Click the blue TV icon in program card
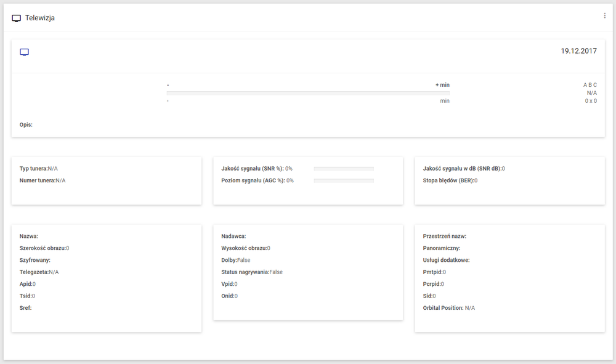 [x=25, y=52]
